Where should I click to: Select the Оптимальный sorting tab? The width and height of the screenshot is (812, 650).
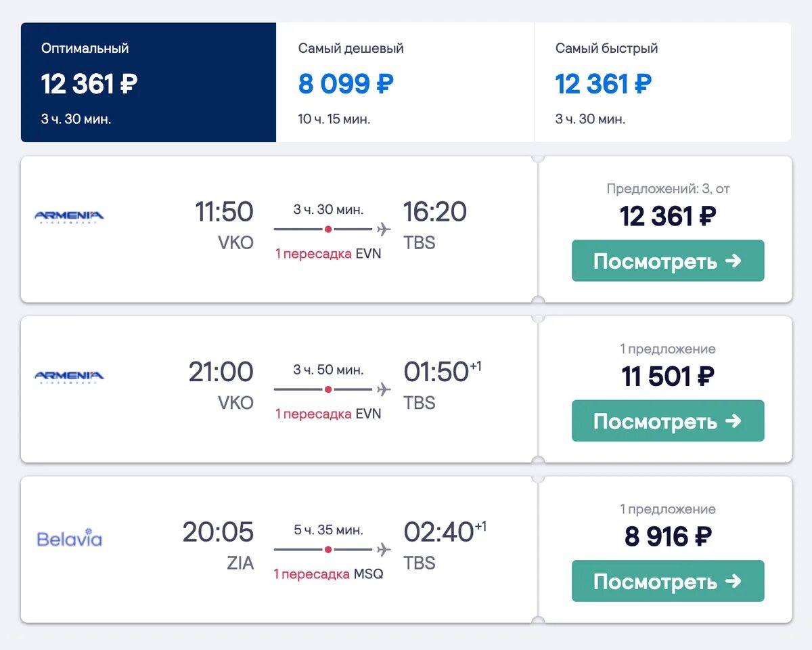pos(148,83)
